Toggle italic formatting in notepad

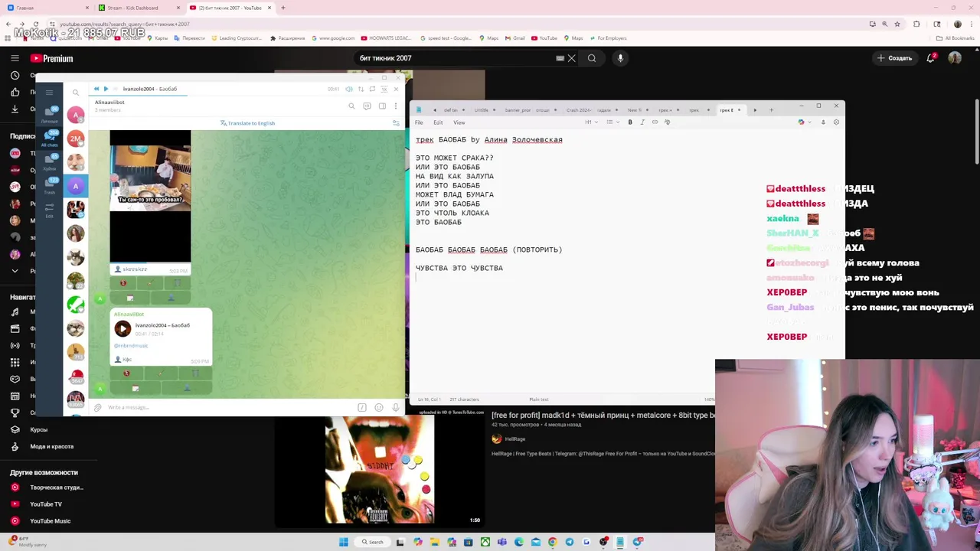pyautogui.click(x=642, y=122)
